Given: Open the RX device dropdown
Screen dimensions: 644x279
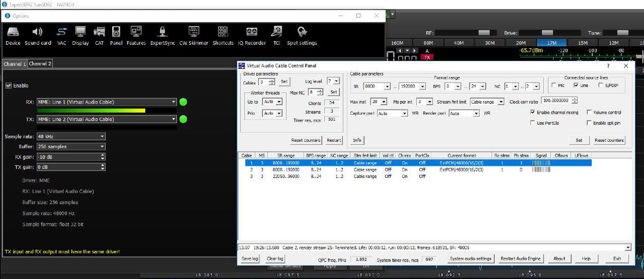Looking at the screenshot, I should coord(107,102).
